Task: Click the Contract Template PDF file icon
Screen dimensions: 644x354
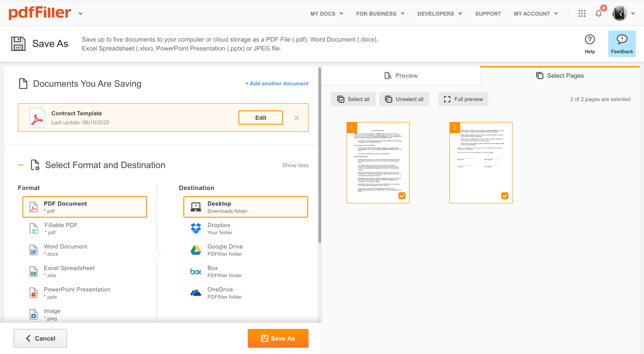Action: (x=37, y=117)
